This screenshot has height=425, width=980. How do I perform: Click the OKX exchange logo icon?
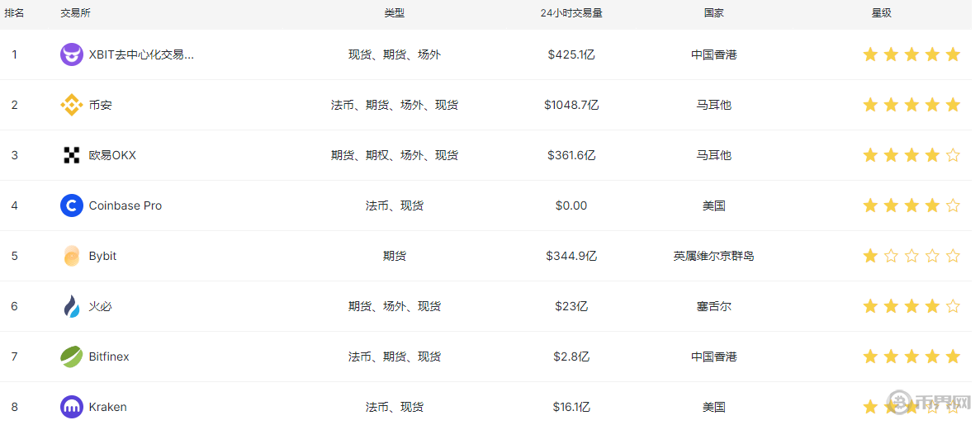[x=72, y=155]
